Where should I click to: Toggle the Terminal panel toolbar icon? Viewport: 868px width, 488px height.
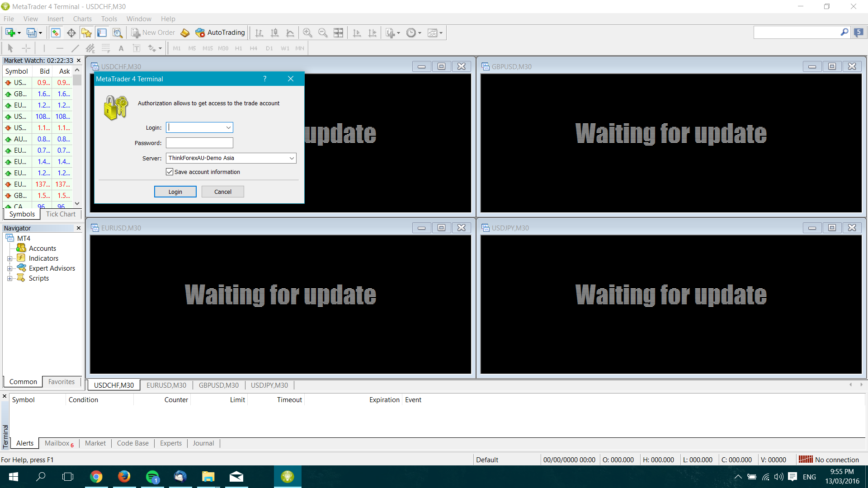pos(102,33)
